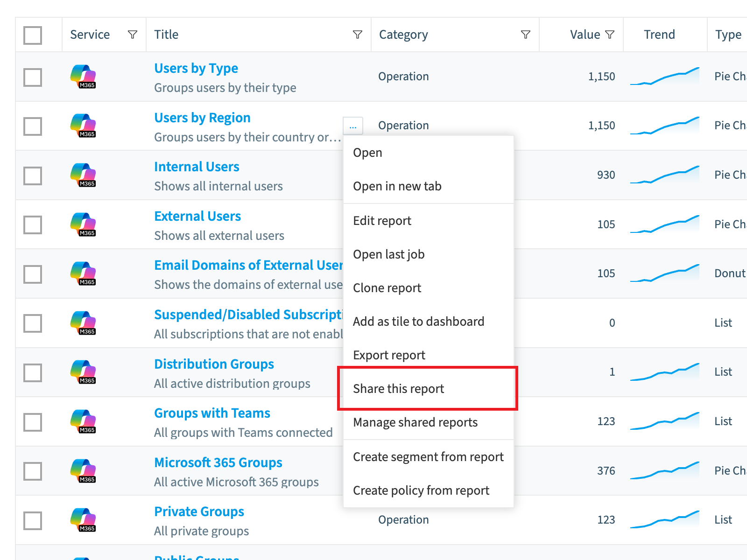Check the Users by Type row checkbox
This screenshot has width=747, height=560.
tap(33, 77)
